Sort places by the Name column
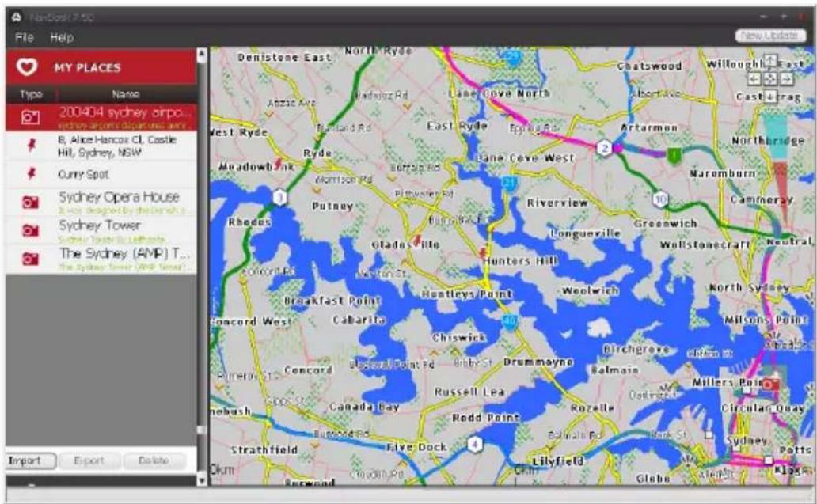This screenshot has height=504, width=817. [126, 94]
